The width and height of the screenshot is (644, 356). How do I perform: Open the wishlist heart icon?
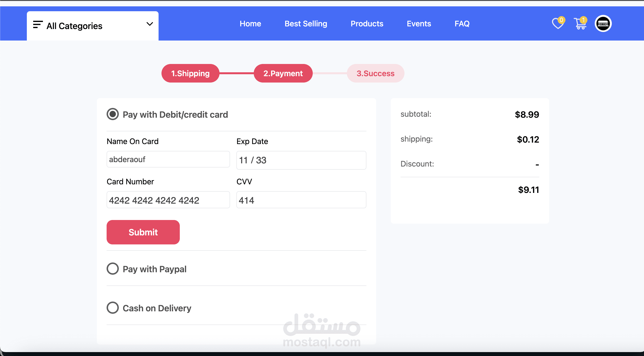click(x=557, y=24)
